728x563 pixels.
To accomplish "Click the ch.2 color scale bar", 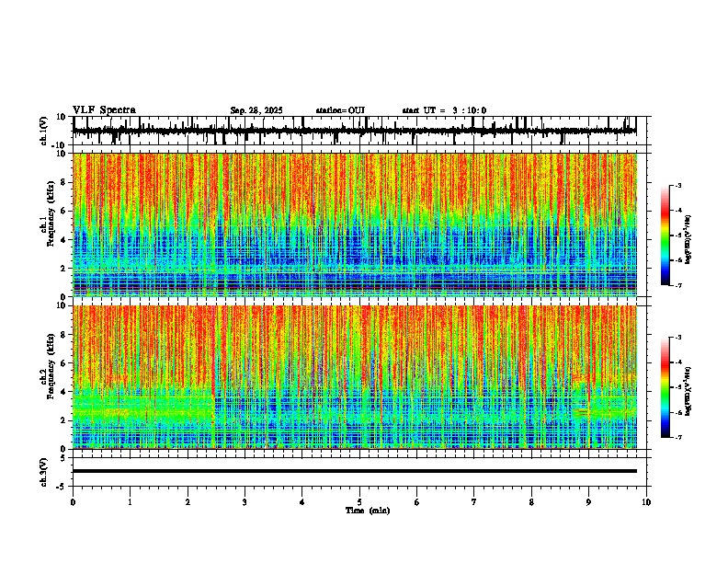I will pos(665,387).
